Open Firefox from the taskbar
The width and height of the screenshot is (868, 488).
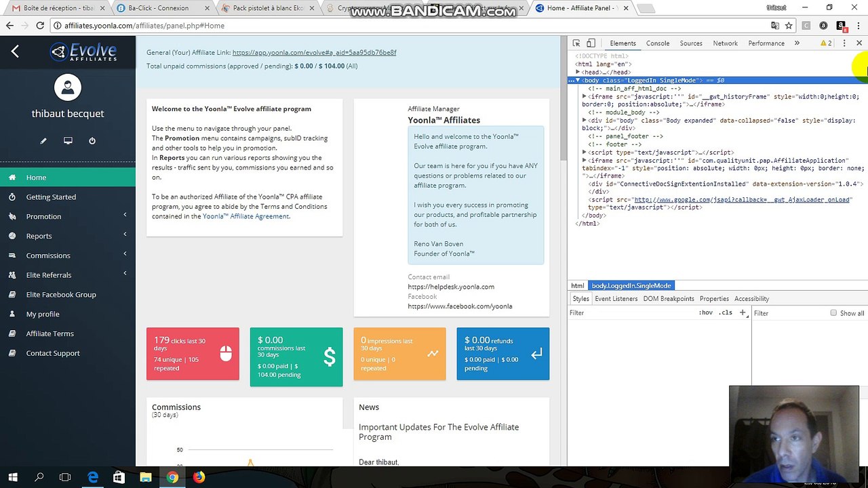(199, 477)
